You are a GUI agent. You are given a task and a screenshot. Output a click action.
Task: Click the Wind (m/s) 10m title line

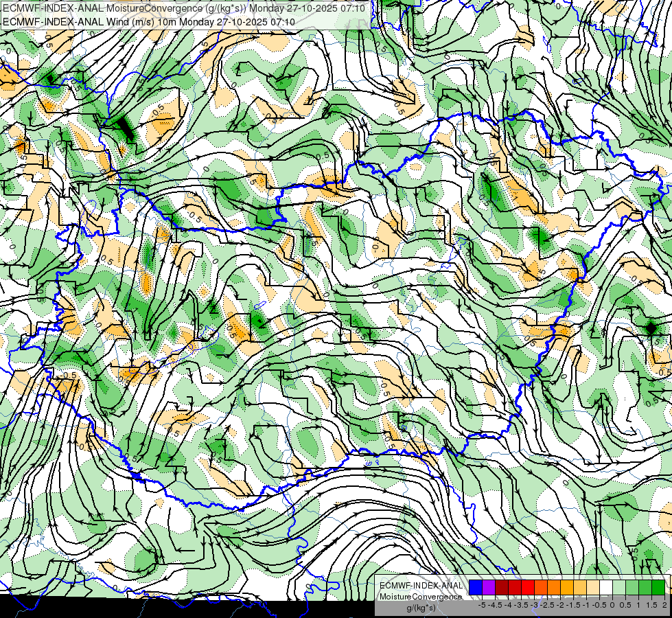(x=148, y=21)
